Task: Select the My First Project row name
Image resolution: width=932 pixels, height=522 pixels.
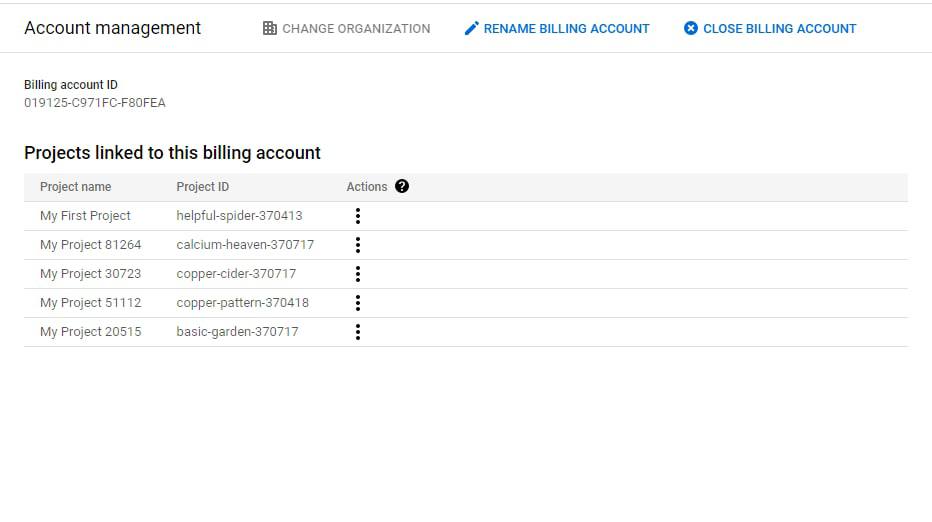Action: pos(85,216)
